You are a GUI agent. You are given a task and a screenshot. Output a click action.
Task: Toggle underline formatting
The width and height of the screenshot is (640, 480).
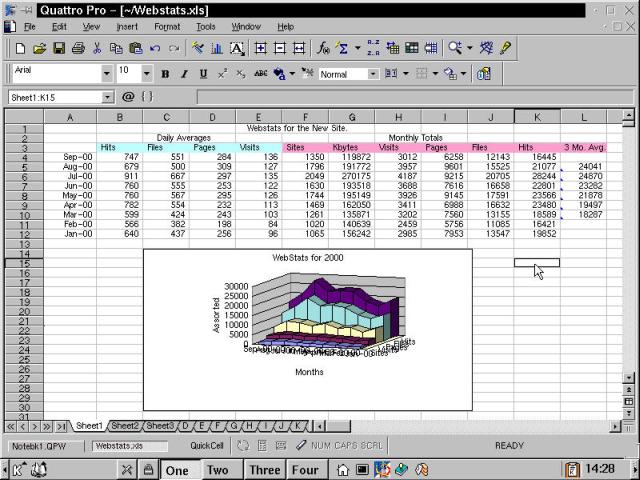204,74
